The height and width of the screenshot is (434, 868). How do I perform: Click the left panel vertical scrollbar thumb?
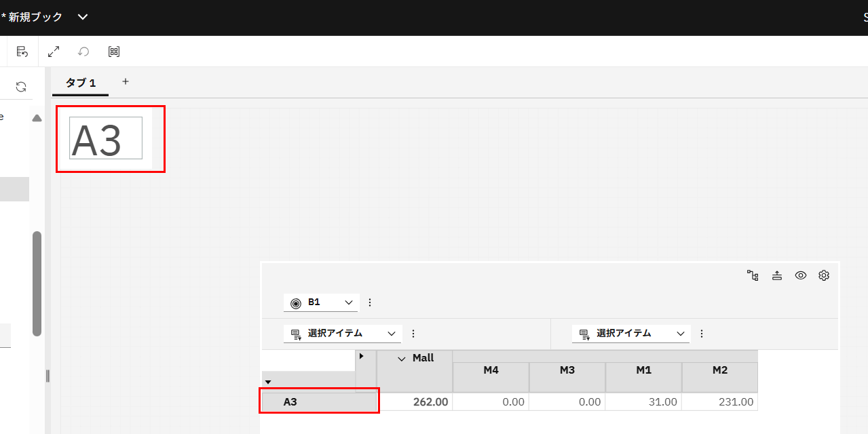[37, 283]
